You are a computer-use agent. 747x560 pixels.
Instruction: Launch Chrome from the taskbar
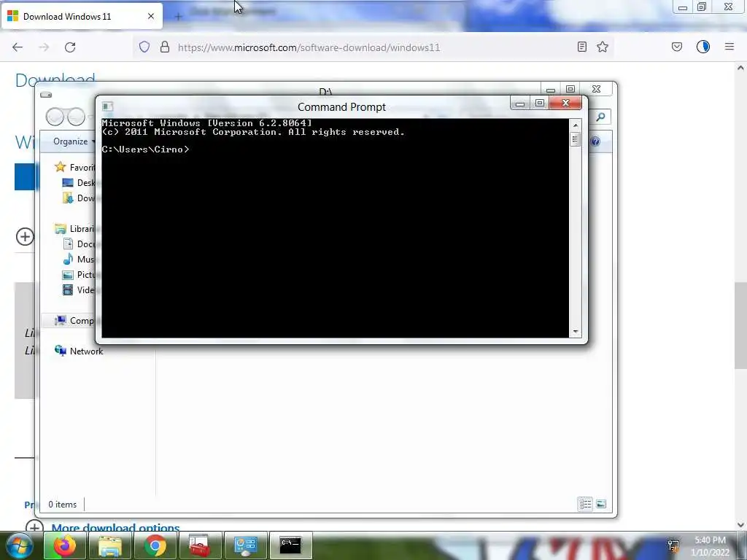(x=155, y=545)
